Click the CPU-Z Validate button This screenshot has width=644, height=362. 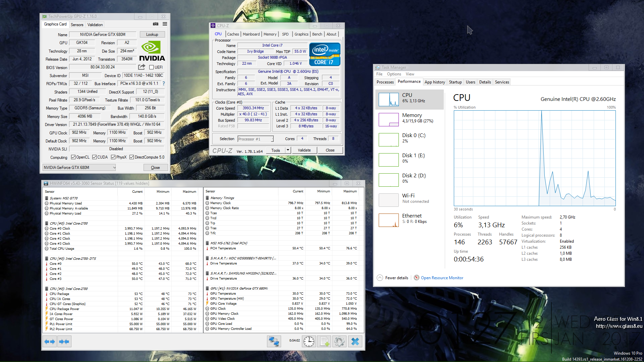[x=304, y=150]
